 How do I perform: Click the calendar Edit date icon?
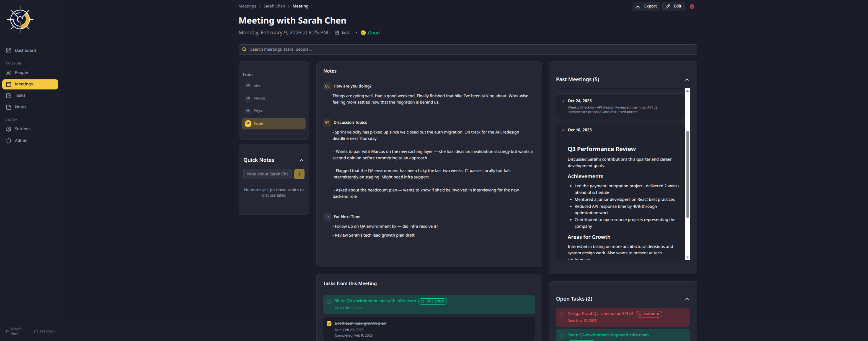336,33
